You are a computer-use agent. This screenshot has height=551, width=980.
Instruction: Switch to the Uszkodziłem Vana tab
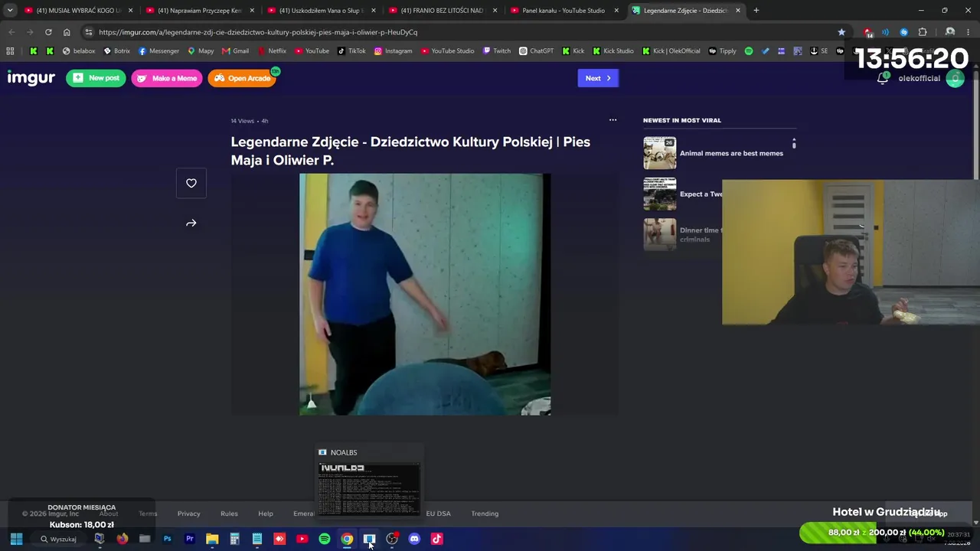(x=322, y=11)
